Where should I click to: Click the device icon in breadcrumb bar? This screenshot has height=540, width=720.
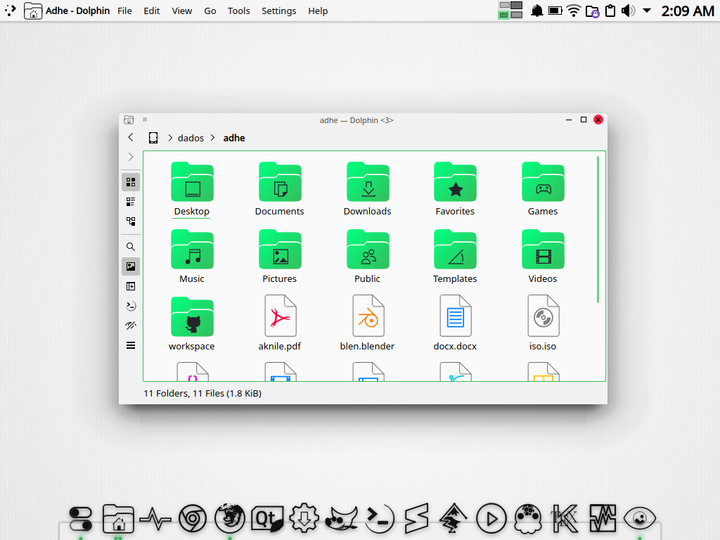pyautogui.click(x=153, y=138)
